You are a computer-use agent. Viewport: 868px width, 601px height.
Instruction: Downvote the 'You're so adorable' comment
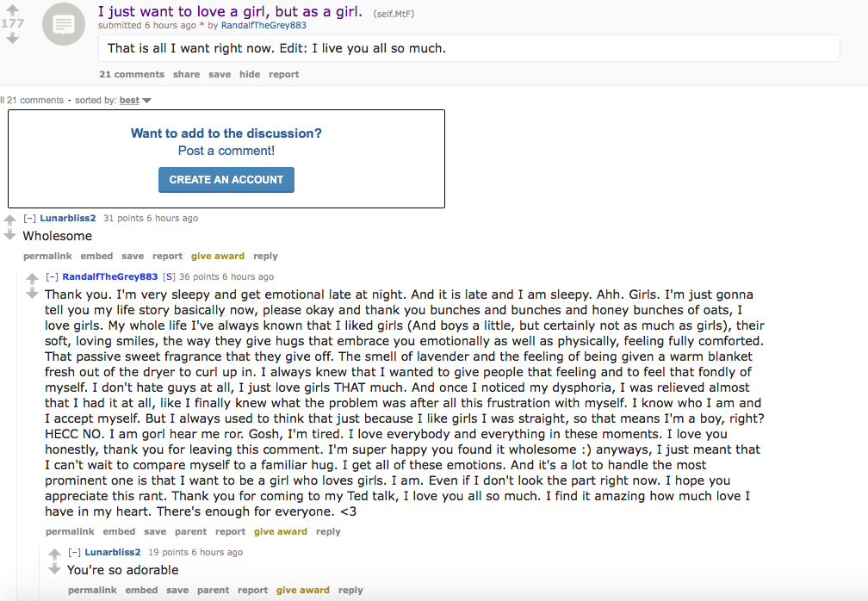click(54, 568)
